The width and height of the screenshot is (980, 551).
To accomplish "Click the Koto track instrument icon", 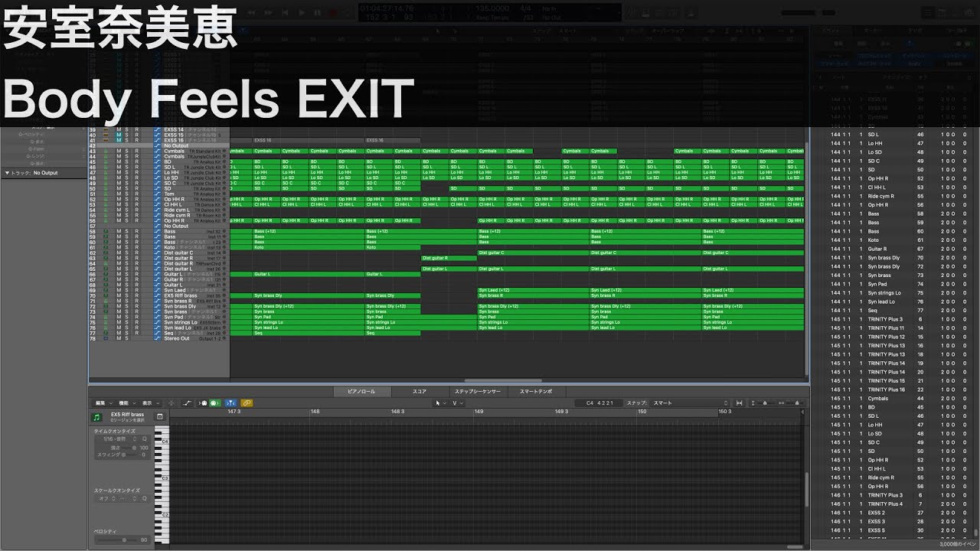I will coord(106,247).
